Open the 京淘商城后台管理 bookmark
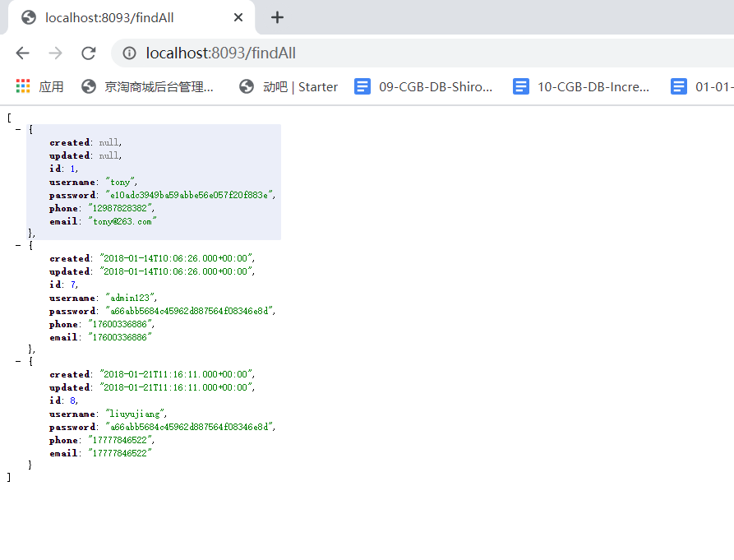734x560 pixels. click(x=147, y=86)
